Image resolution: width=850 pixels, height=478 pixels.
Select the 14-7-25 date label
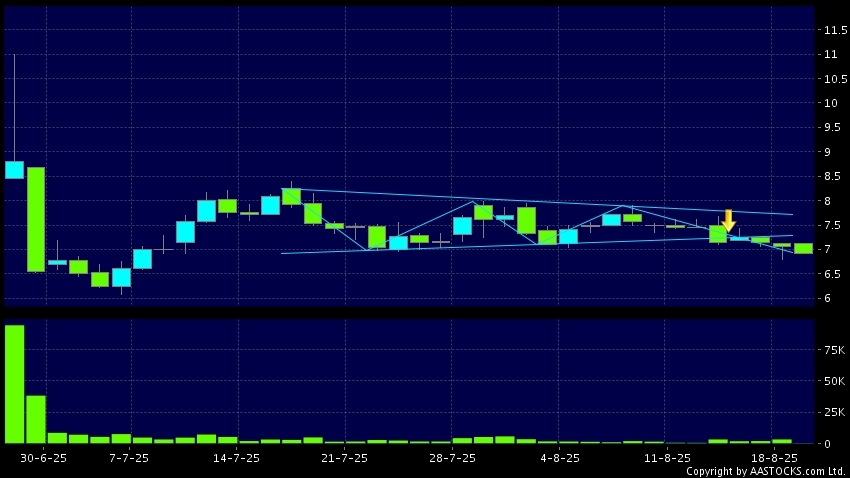pyautogui.click(x=236, y=458)
